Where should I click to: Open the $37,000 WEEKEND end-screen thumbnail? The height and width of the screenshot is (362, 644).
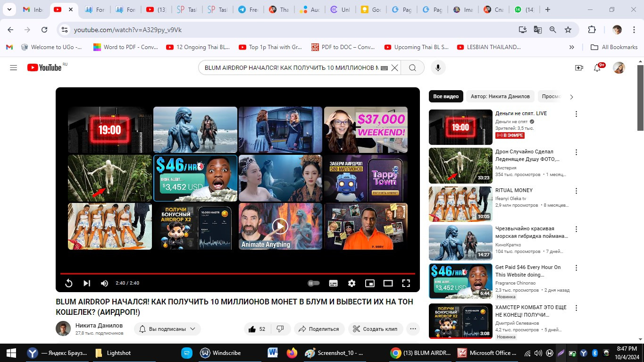pyautogui.click(x=366, y=130)
